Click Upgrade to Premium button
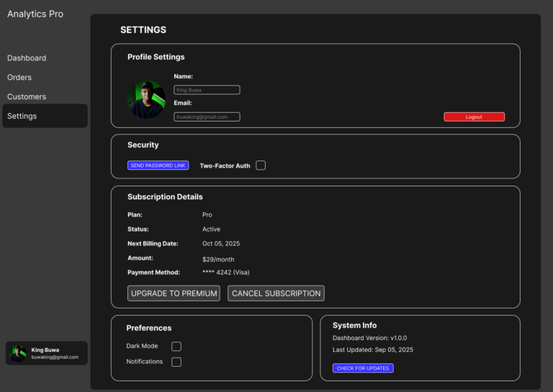Viewport: 553px width, 392px height. point(174,293)
